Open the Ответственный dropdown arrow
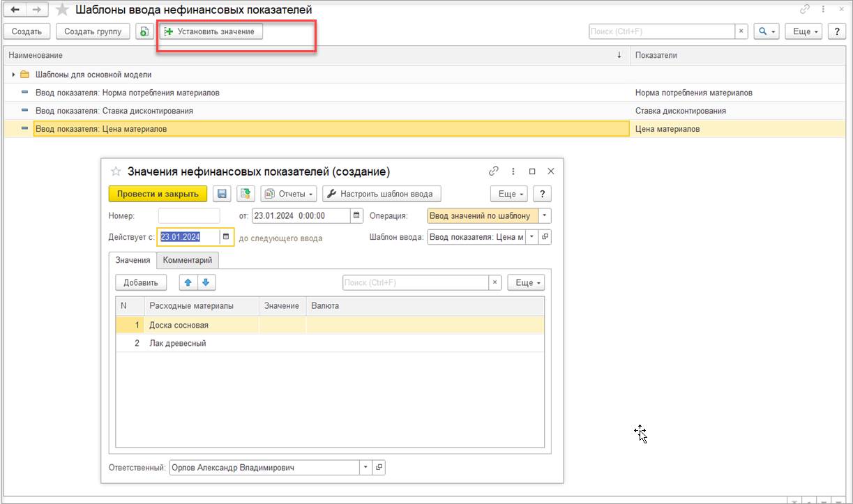The height and width of the screenshot is (504, 853). pyautogui.click(x=366, y=468)
